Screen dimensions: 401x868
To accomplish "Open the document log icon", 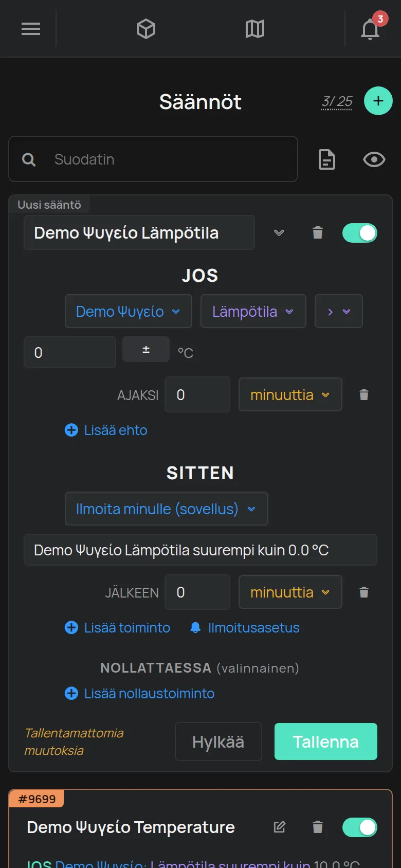I will click(327, 159).
